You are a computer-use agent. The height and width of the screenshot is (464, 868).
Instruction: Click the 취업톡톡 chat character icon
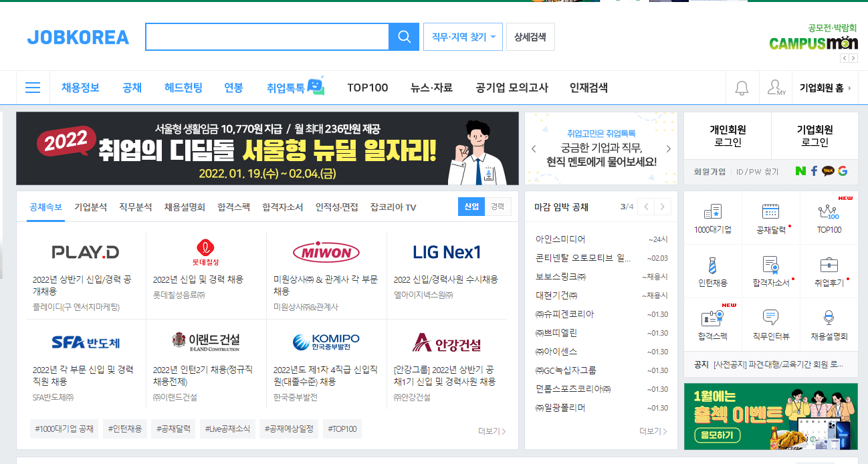(314, 86)
